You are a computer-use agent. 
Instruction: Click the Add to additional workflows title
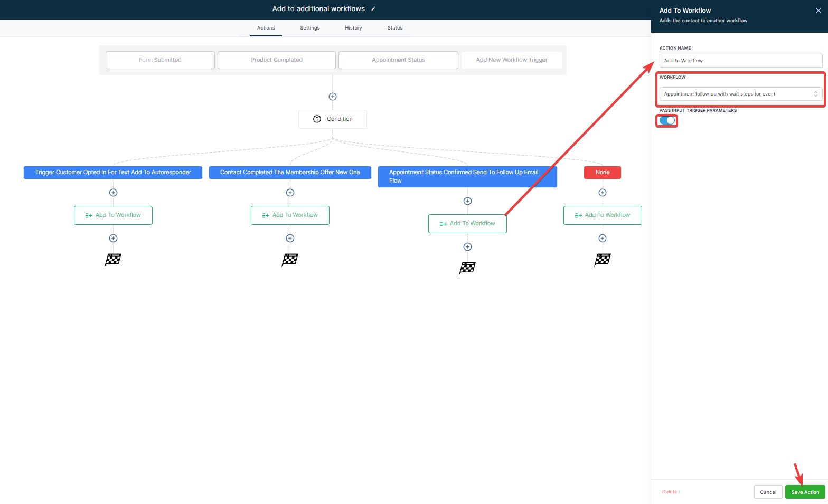pos(318,9)
